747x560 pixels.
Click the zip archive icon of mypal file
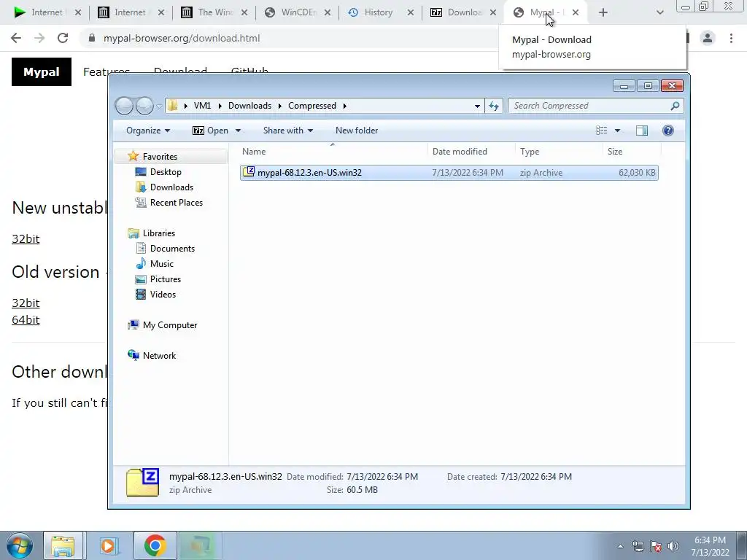pyautogui.click(x=249, y=172)
